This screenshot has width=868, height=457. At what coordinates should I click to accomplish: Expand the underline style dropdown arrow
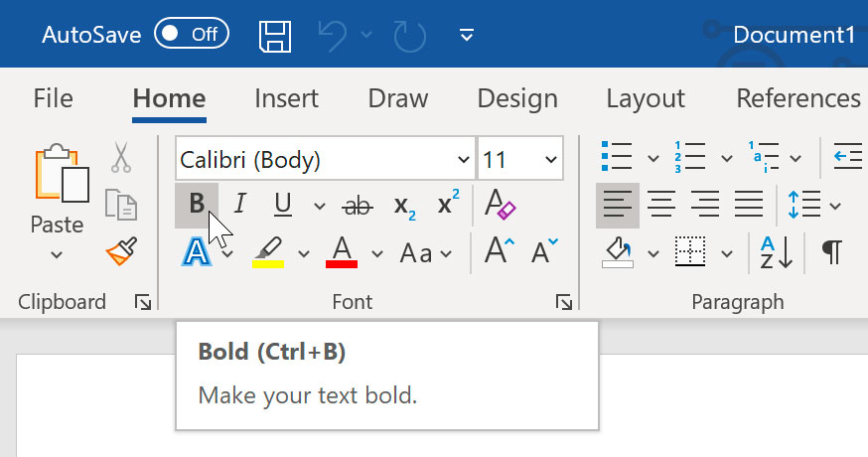tap(319, 206)
